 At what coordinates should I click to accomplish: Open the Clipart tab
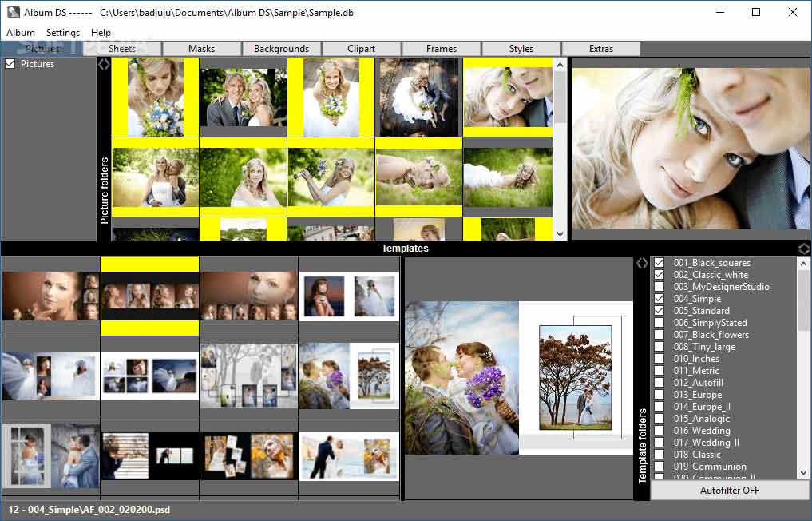tap(361, 48)
